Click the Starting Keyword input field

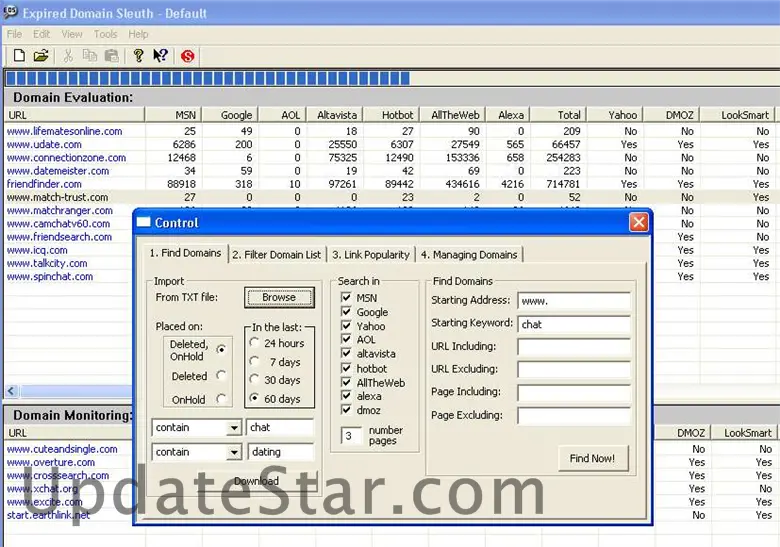[x=574, y=324]
